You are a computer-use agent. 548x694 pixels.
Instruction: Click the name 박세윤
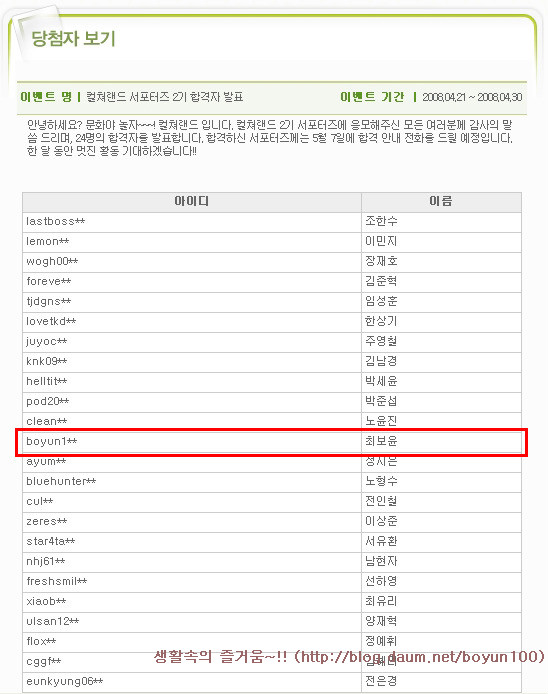(381, 381)
